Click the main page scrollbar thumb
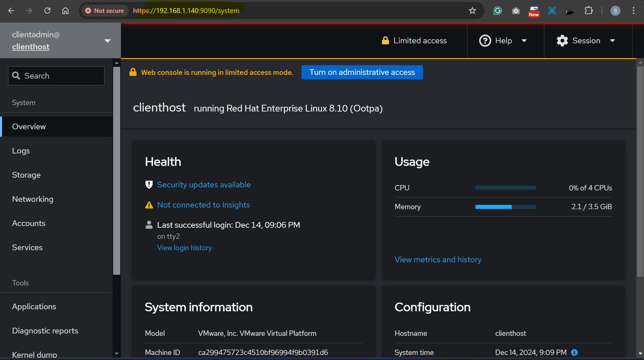The image size is (644, 360). (x=640, y=171)
